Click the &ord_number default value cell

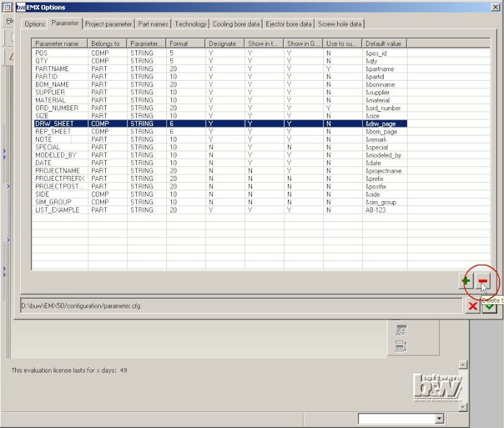coord(385,108)
